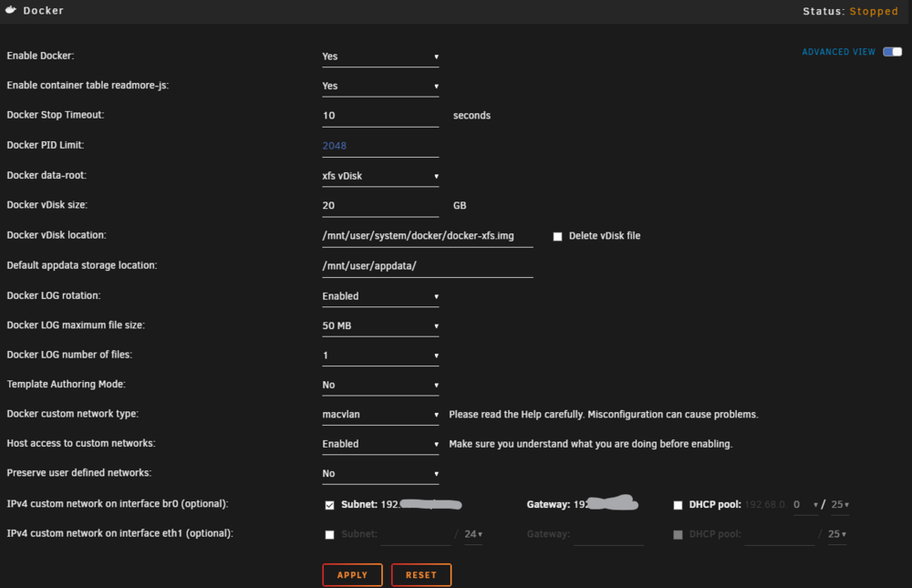Open Host access to custom networks dropdown

(x=380, y=444)
